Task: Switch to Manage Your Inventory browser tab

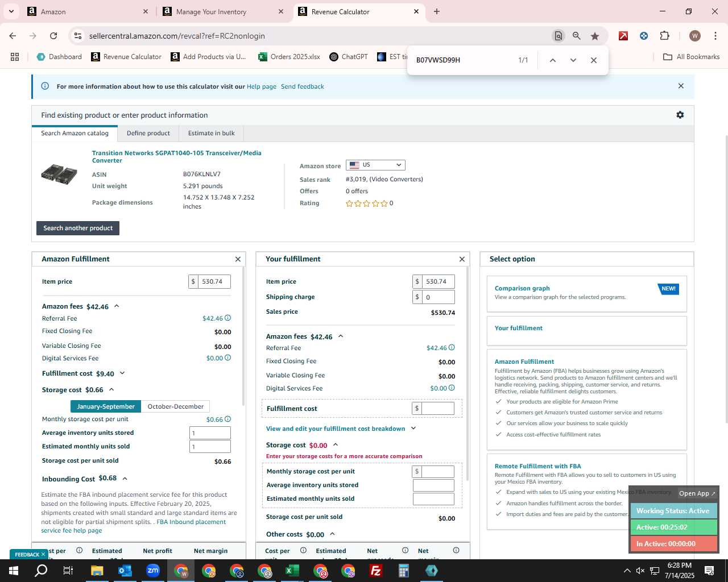Action: [x=222, y=11]
